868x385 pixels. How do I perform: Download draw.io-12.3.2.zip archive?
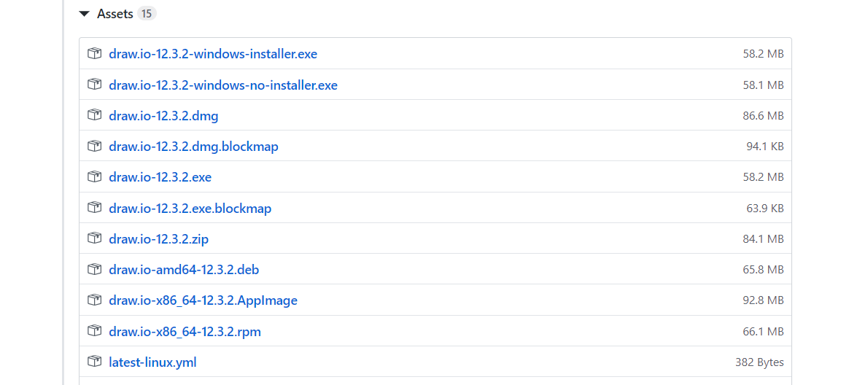click(x=159, y=239)
